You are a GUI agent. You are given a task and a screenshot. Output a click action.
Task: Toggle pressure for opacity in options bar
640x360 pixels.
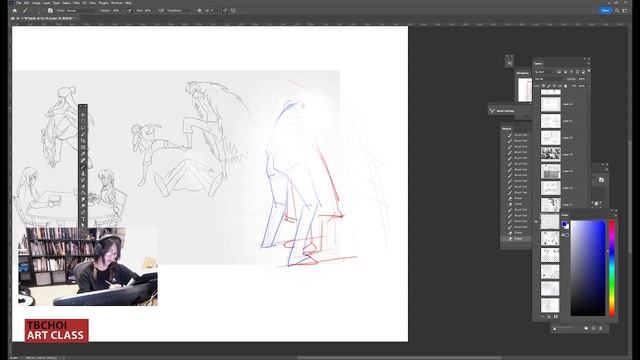pyautogui.click(x=129, y=11)
